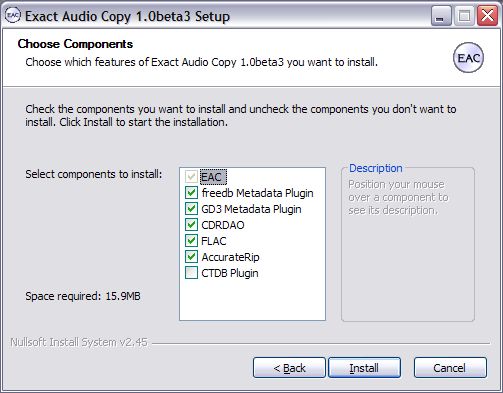503x393 pixels.
Task: Toggle the CDRDAO component checkbox
Action: [x=191, y=225]
